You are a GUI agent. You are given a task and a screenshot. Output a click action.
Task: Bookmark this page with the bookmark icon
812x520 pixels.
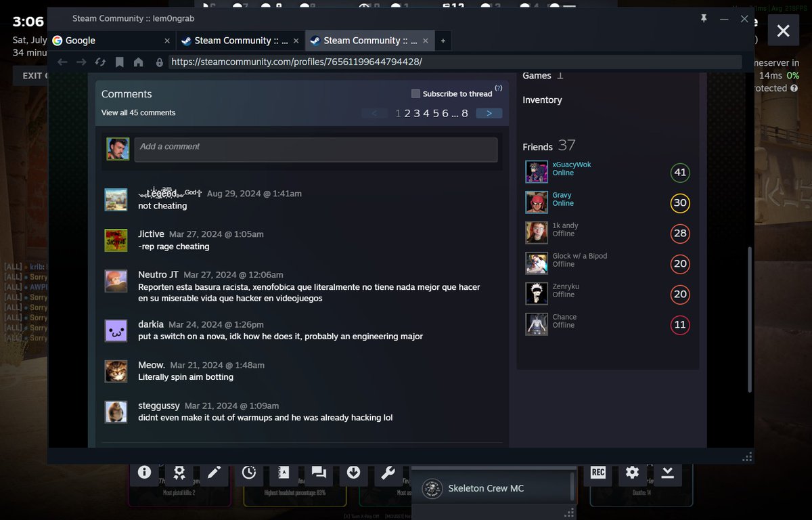pyautogui.click(x=120, y=62)
